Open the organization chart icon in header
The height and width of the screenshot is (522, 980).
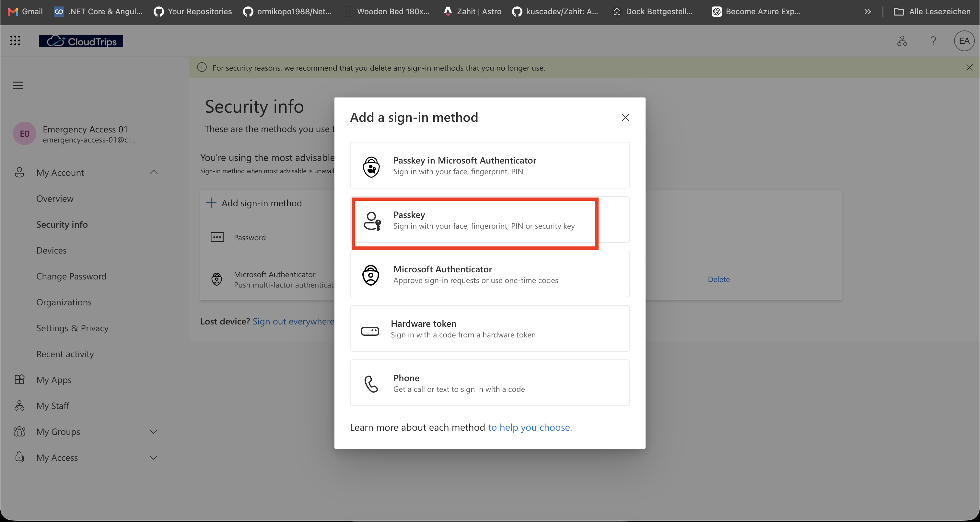(902, 41)
